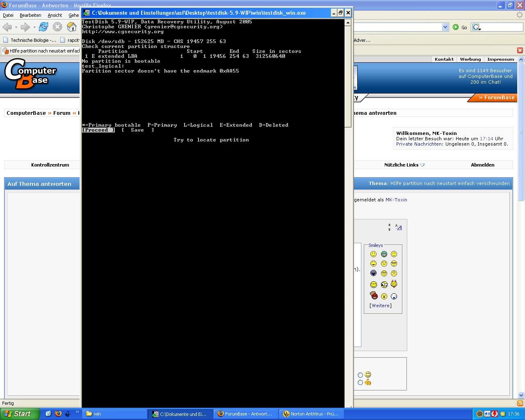
Task: Select the smiley post icon radio
Action: click(360, 375)
